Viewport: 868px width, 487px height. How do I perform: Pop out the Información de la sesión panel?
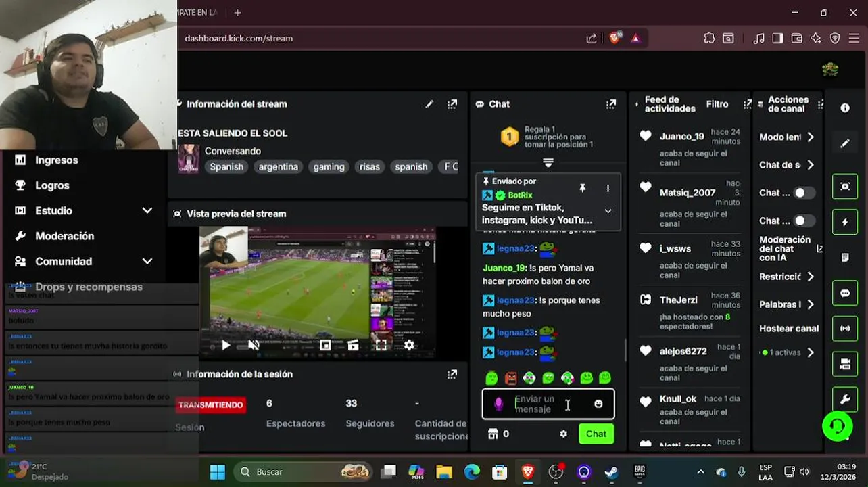click(x=452, y=374)
